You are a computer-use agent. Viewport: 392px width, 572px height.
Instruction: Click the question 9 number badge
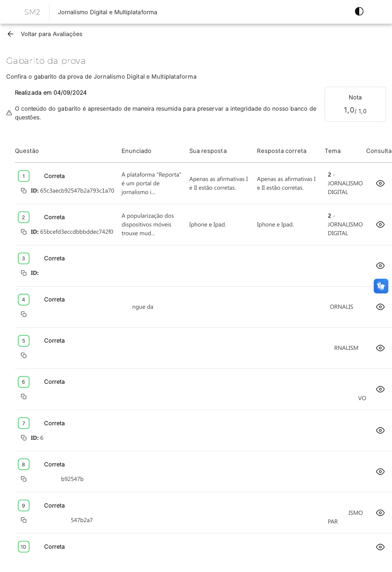(24, 506)
